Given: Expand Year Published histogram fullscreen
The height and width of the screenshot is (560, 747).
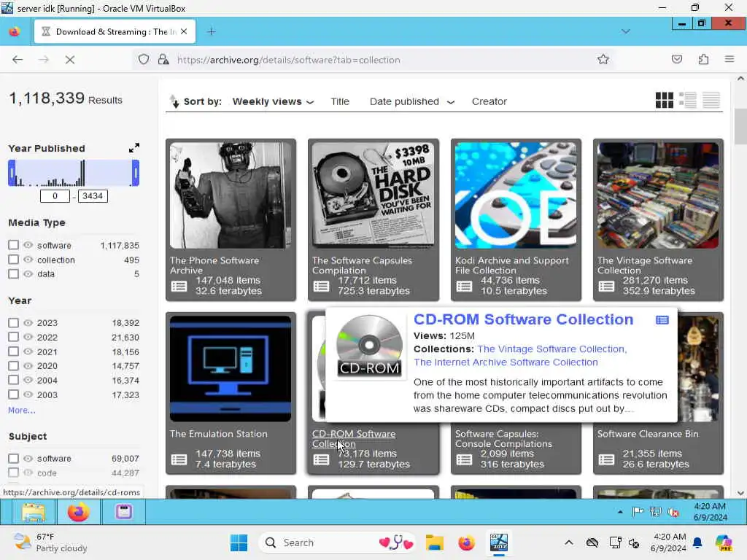Looking at the screenshot, I should (x=134, y=148).
